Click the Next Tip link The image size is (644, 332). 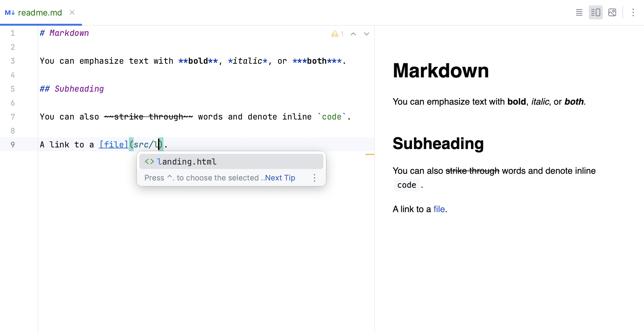tap(280, 178)
